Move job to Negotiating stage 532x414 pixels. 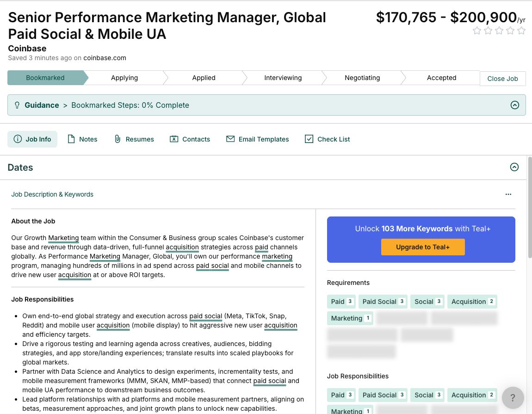click(362, 78)
